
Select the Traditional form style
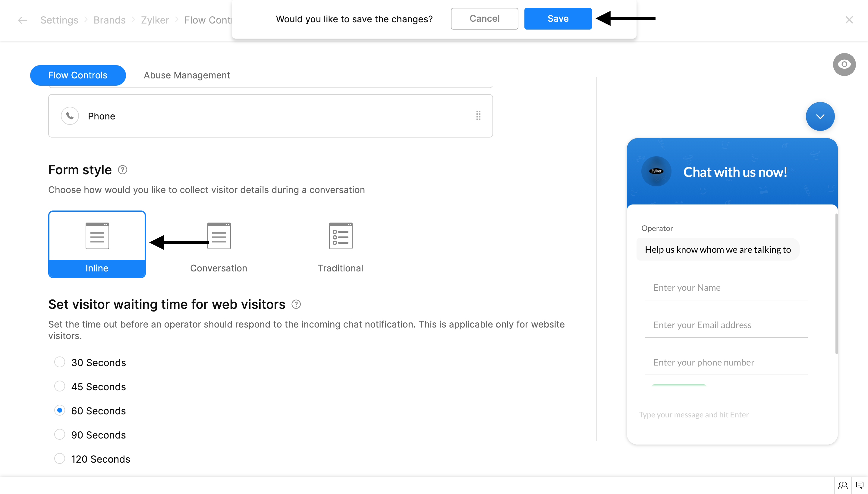pyautogui.click(x=341, y=247)
